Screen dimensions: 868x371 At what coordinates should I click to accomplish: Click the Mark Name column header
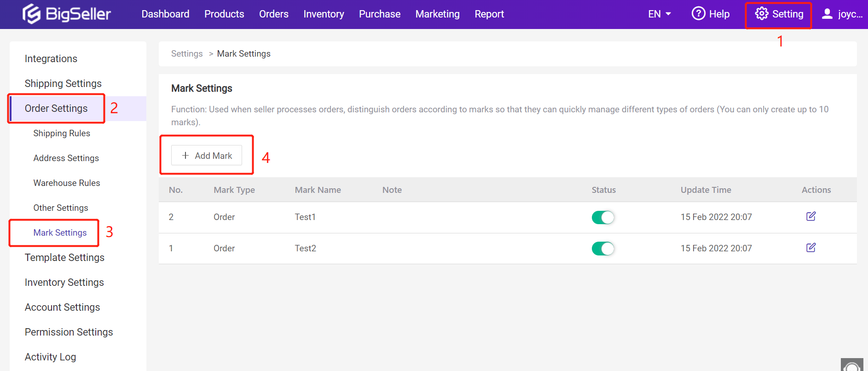coord(318,190)
